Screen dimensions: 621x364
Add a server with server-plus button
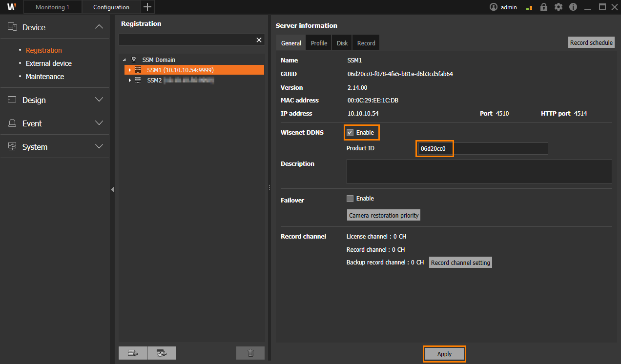[133, 353]
